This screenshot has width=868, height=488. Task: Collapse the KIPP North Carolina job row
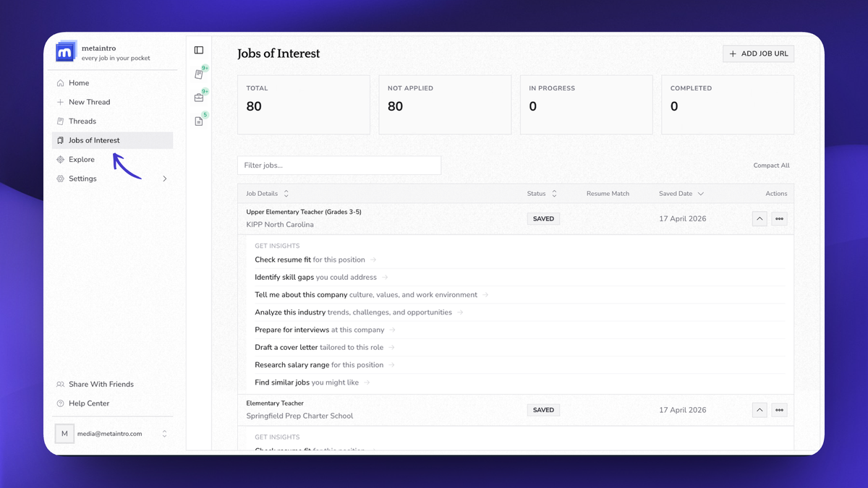[759, 218]
